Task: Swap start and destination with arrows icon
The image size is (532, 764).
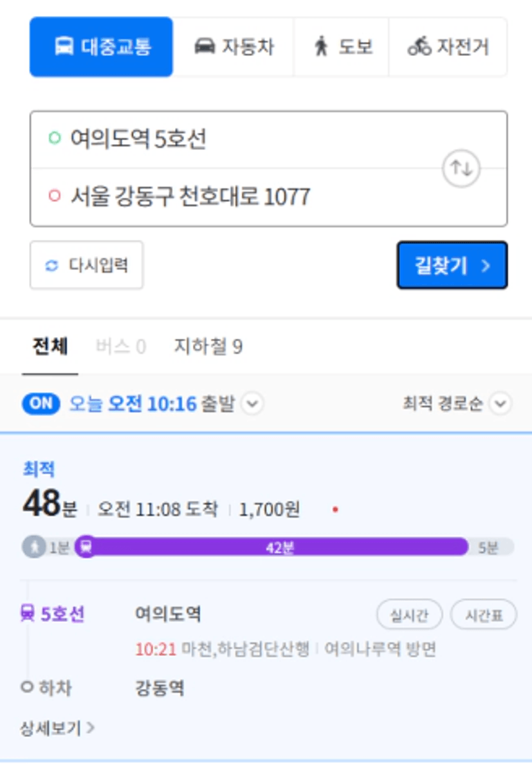Action: (x=461, y=168)
